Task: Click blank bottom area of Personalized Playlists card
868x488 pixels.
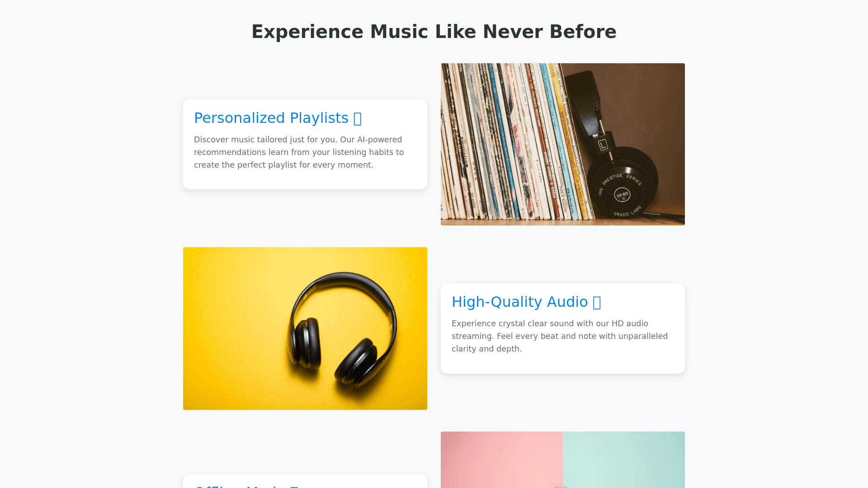Action: point(305,180)
